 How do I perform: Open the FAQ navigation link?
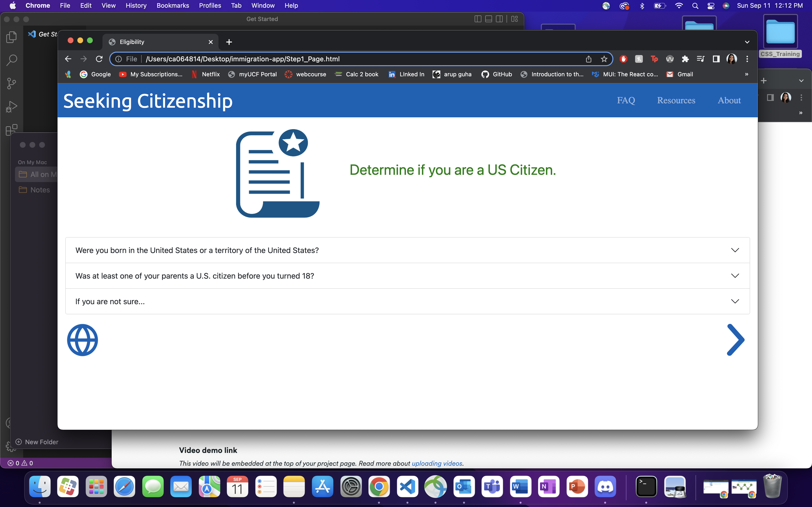coord(626,100)
